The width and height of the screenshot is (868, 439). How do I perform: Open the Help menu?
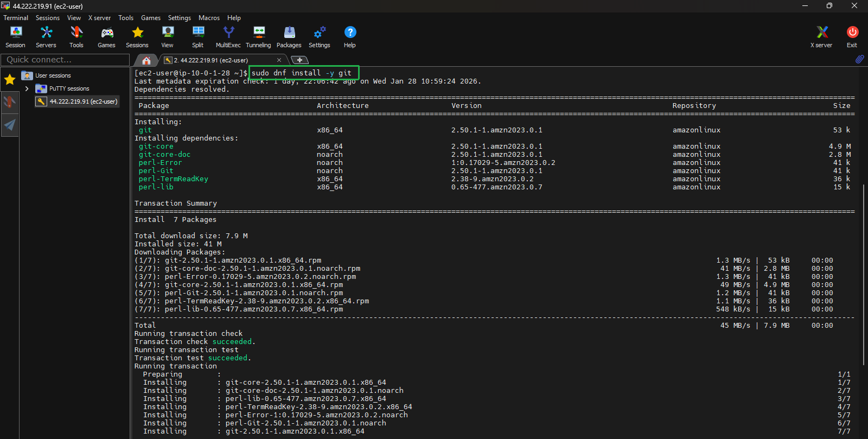[234, 18]
